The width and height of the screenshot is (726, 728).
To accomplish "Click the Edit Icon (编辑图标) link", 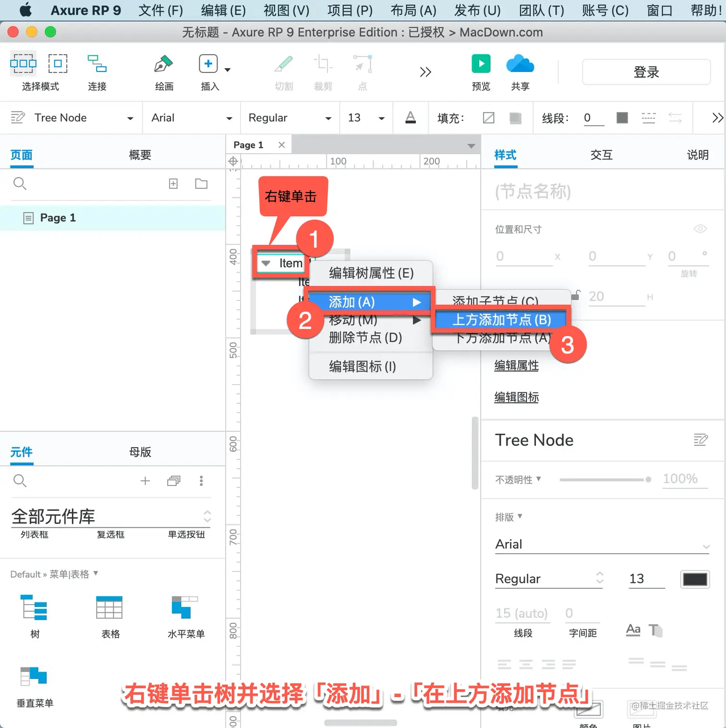I will click(x=517, y=398).
